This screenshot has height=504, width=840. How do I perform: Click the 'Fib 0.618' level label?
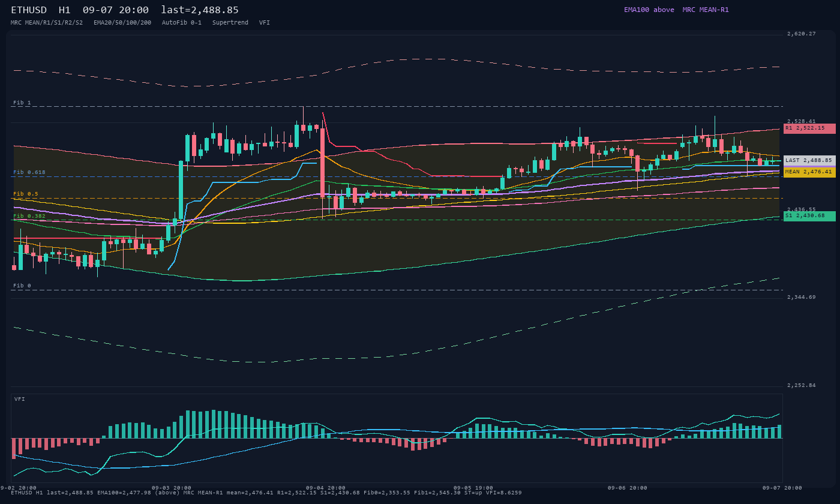click(29, 173)
